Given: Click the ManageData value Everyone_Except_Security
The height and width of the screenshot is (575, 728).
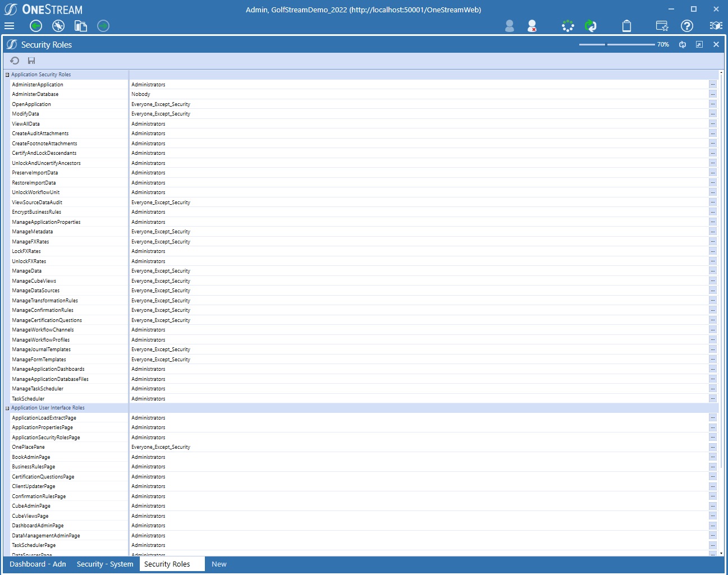Looking at the screenshot, I should pyautogui.click(x=161, y=271).
